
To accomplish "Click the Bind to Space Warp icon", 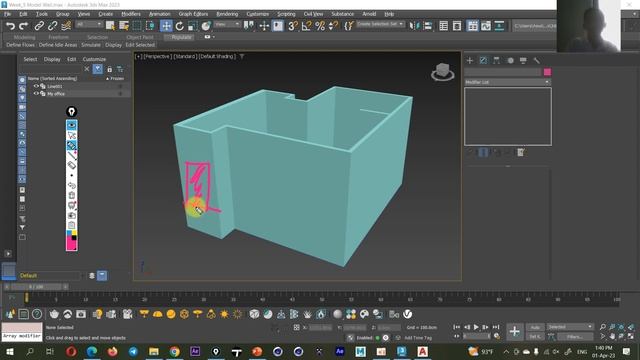I will coord(66,26).
